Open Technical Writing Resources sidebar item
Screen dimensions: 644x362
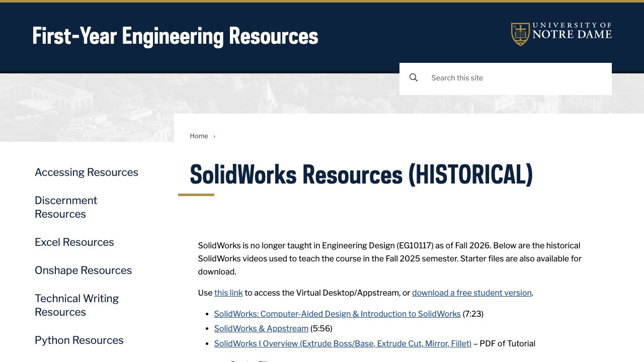(76, 305)
